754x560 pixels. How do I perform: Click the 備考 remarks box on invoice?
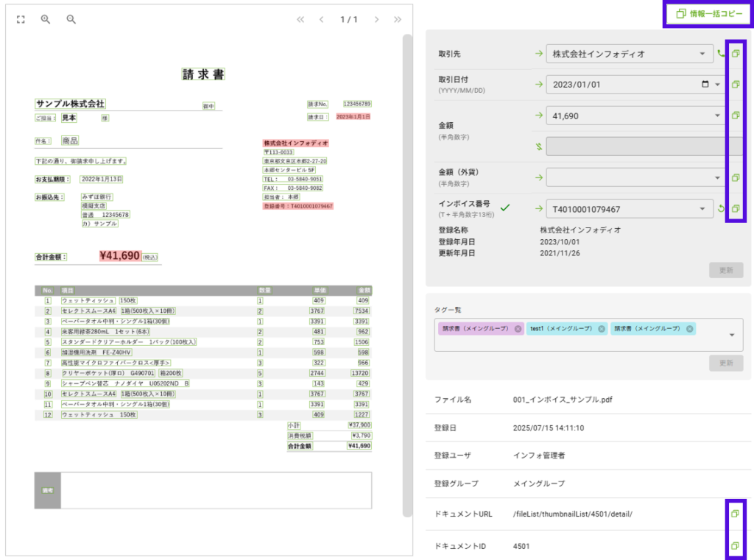[203, 490]
